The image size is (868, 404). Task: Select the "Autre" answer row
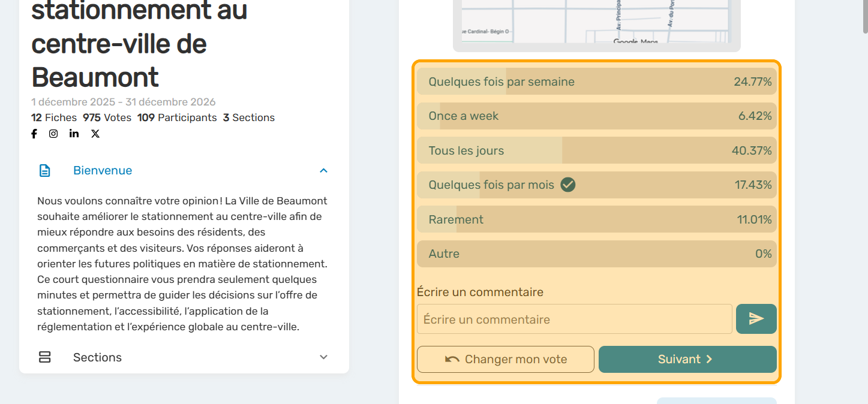pyautogui.click(x=596, y=254)
